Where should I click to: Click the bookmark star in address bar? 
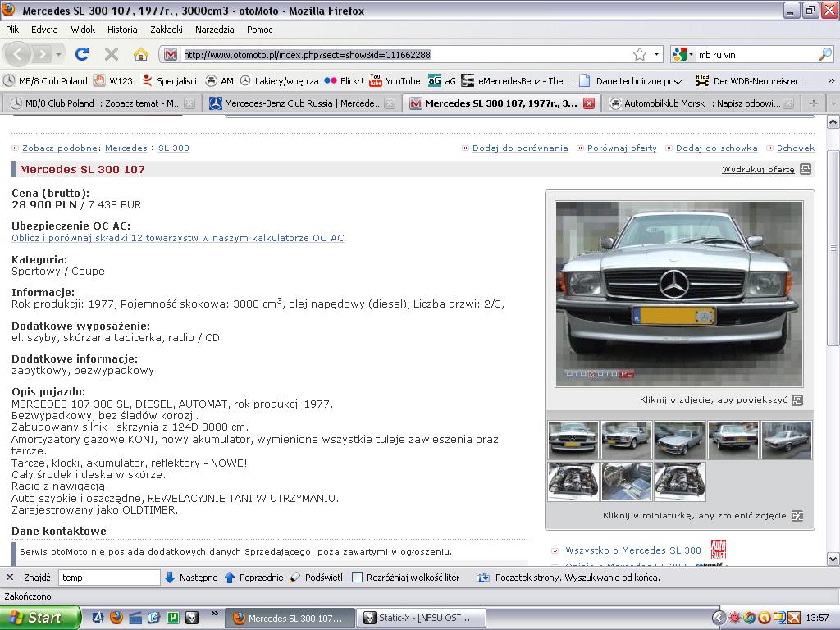639,55
